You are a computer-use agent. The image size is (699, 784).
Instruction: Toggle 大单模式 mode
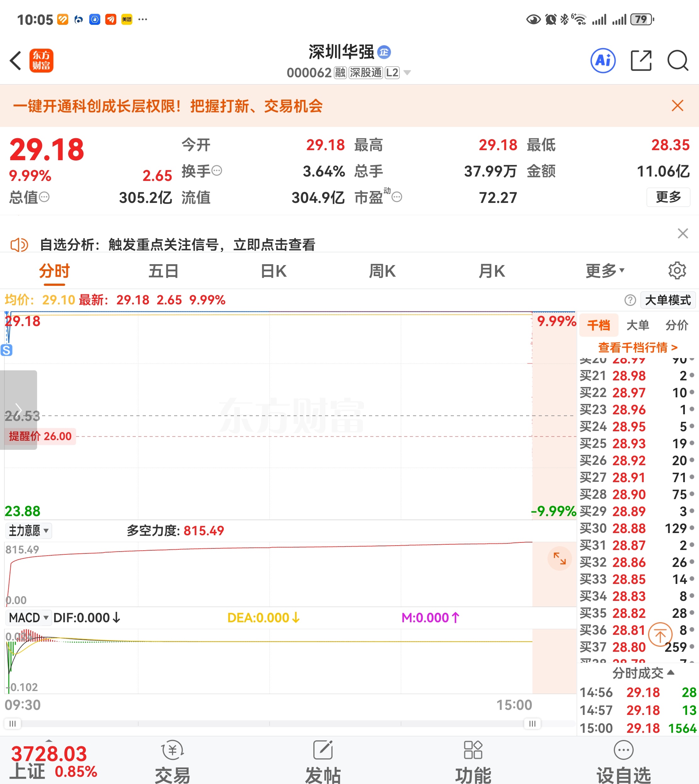coord(668,300)
